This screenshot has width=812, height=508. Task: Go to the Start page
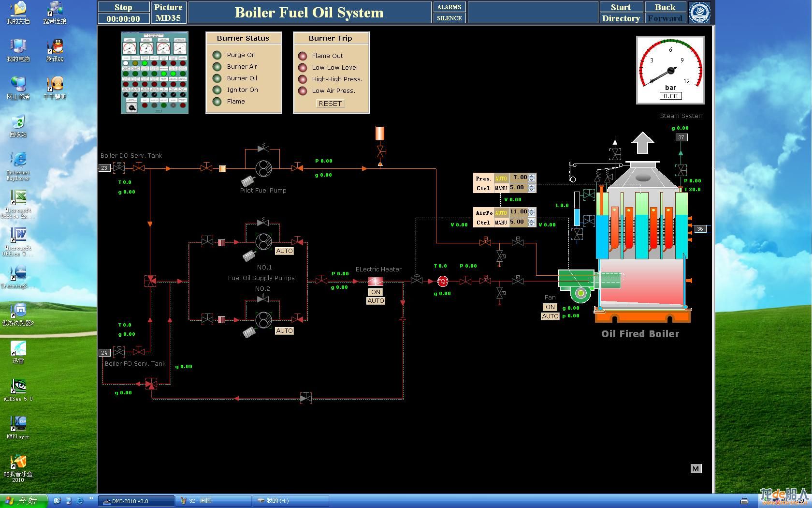point(621,7)
